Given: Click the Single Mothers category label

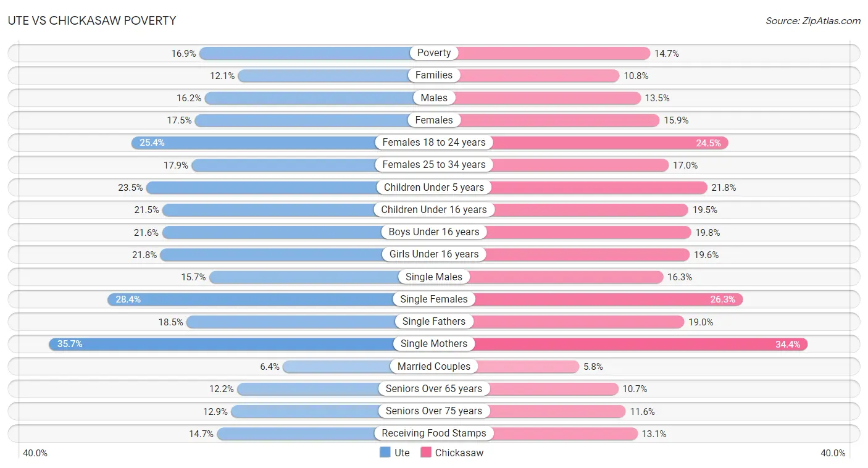Looking at the screenshot, I should point(434,344).
